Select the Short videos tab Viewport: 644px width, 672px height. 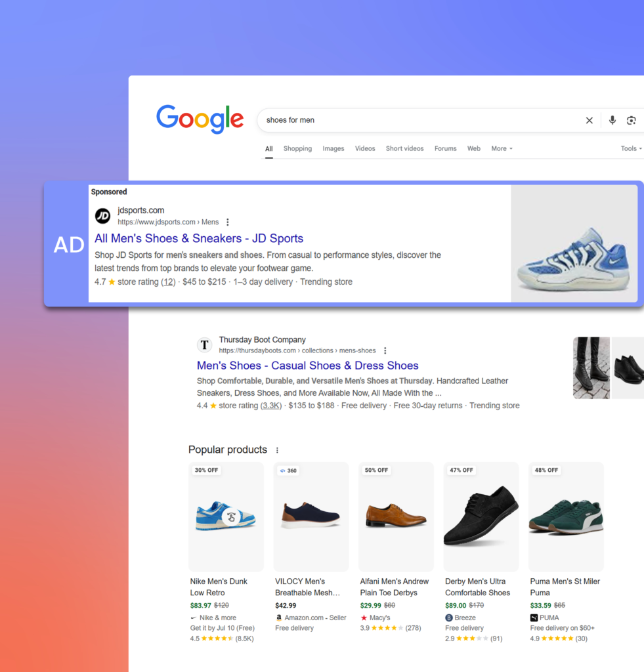coord(404,148)
